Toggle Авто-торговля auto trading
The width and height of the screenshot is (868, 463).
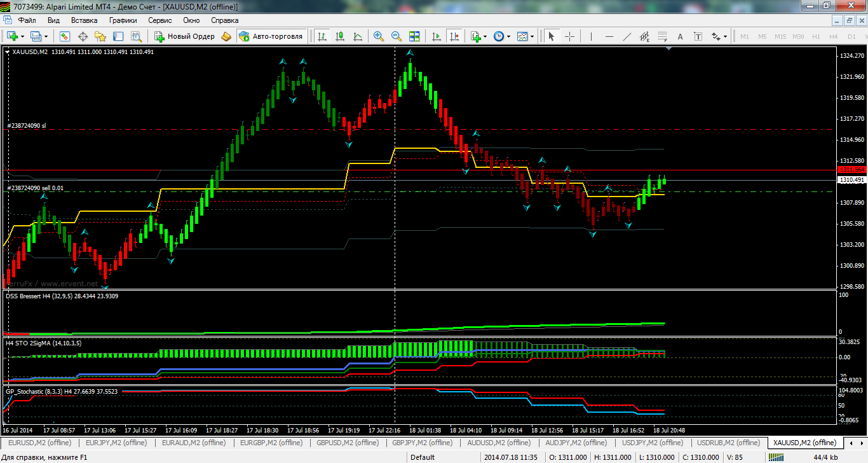[x=272, y=36]
